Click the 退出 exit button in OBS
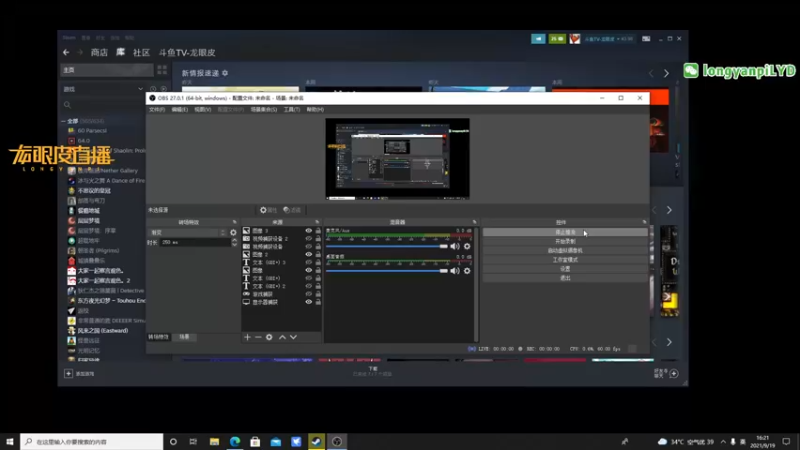 [x=565, y=278]
